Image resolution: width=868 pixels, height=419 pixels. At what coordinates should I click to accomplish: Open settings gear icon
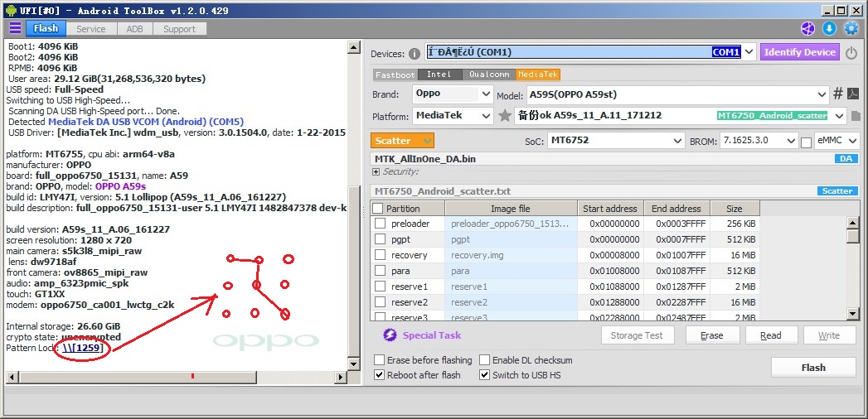pos(851,28)
